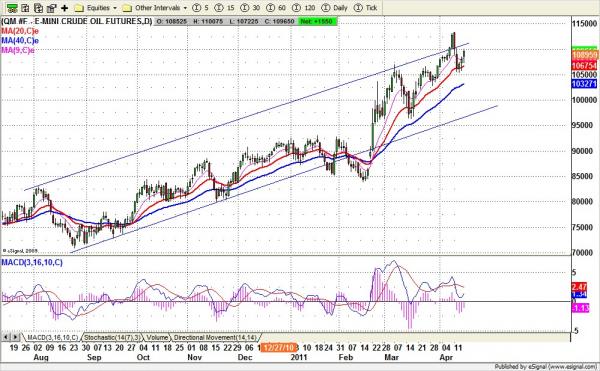Viewport: 600px width, 371px height.
Task: Click the right tab scroll arrow
Action: coord(15,337)
